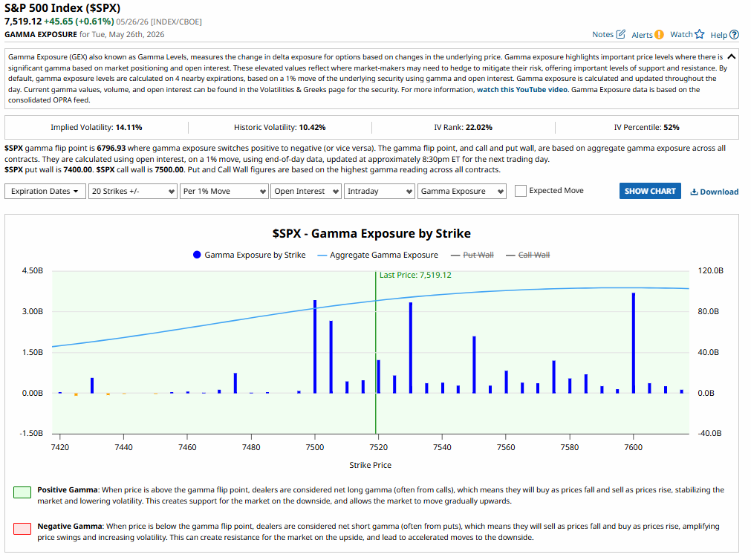Click the green Positive Gamma swatch
Image resolution: width=751 pixels, height=560 pixels.
pos(22,492)
